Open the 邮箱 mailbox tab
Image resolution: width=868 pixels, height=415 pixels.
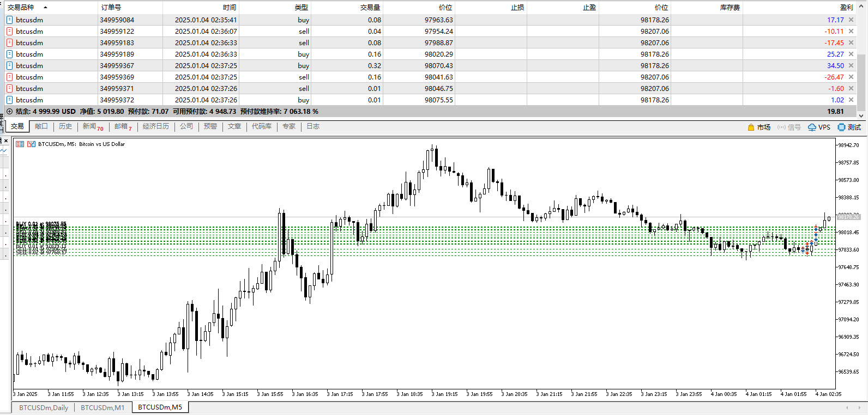coord(123,126)
